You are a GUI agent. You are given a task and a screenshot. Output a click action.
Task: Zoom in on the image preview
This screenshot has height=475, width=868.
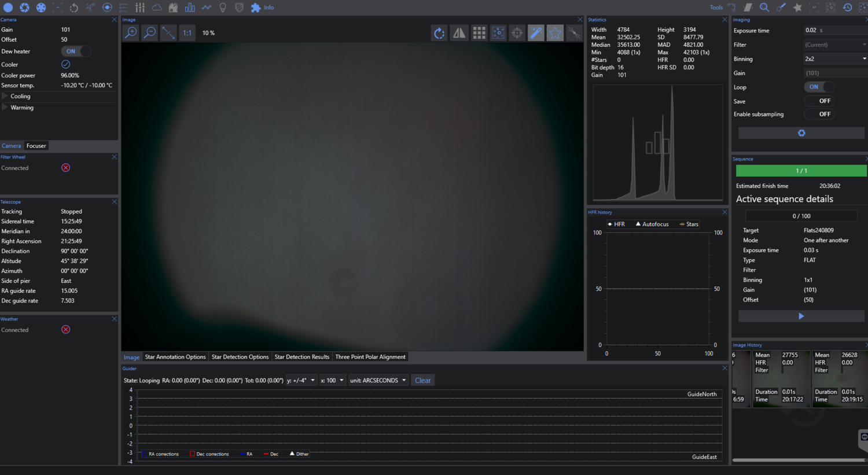click(131, 33)
